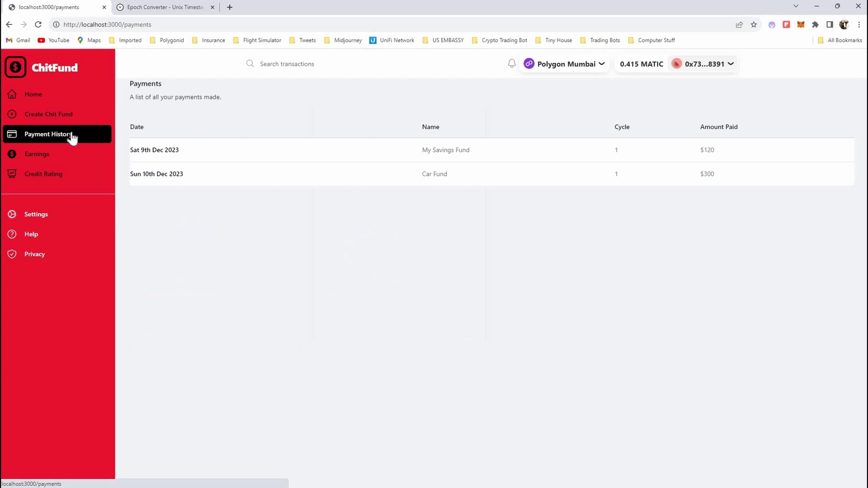This screenshot has height=488, width=868.
Task: Open the Car Fund payment row
Action: [434, 174]
